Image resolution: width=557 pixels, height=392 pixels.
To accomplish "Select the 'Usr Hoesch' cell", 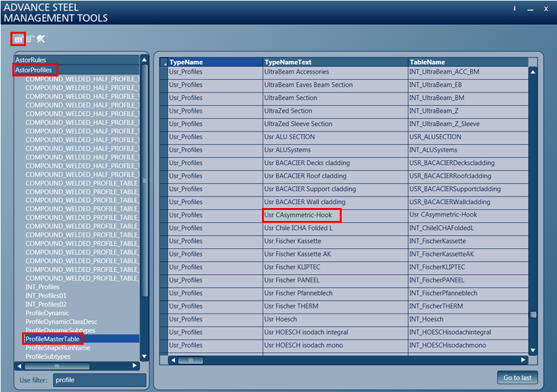I will (335, 319).
